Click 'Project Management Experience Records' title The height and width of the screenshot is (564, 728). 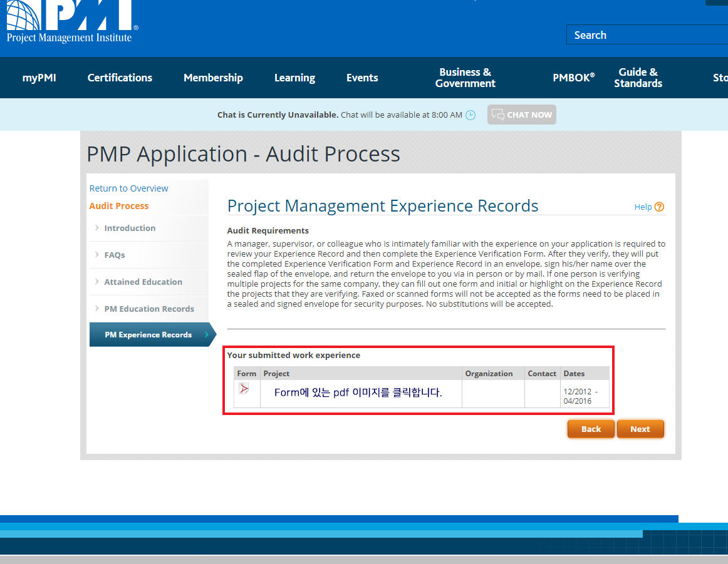(383, 205)
